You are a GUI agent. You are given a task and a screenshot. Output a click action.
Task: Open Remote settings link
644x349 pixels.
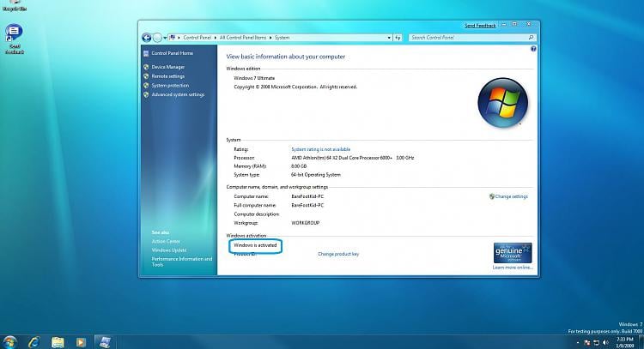pos(168,76)
